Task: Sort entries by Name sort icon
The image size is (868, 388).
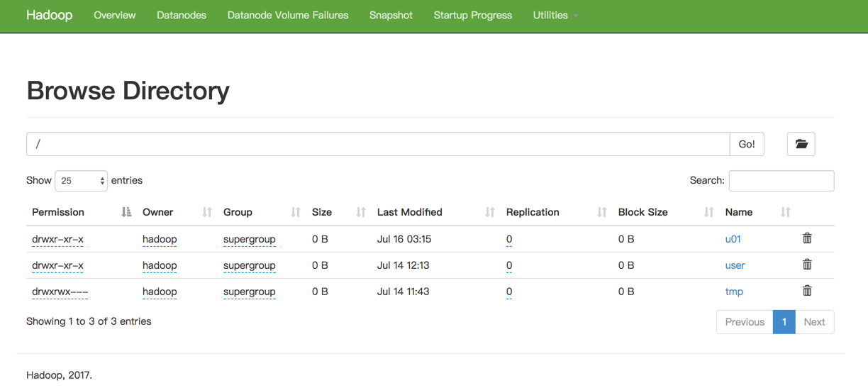Action: click(x=785, y=212)
